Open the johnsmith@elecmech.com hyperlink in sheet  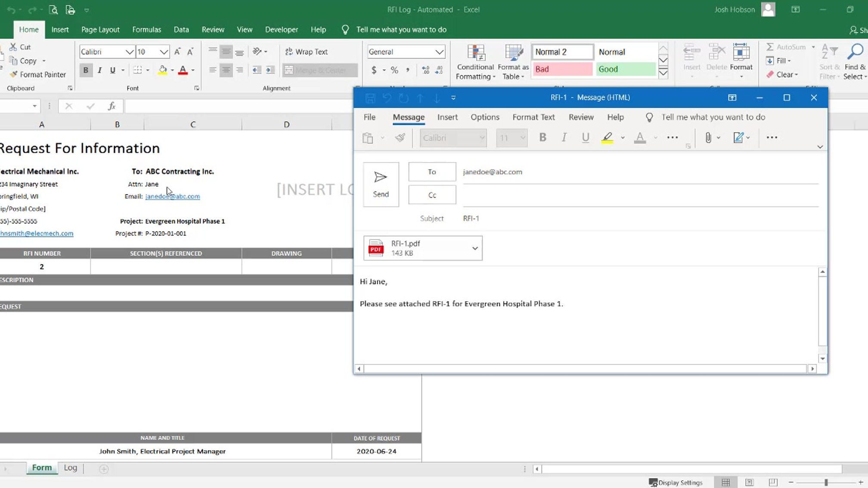coord(37,233)
